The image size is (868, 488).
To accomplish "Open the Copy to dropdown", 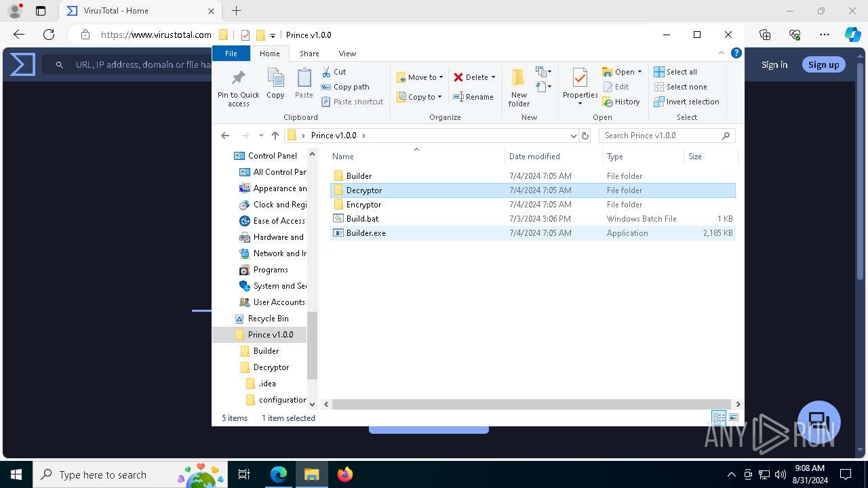I will [419, 97].
